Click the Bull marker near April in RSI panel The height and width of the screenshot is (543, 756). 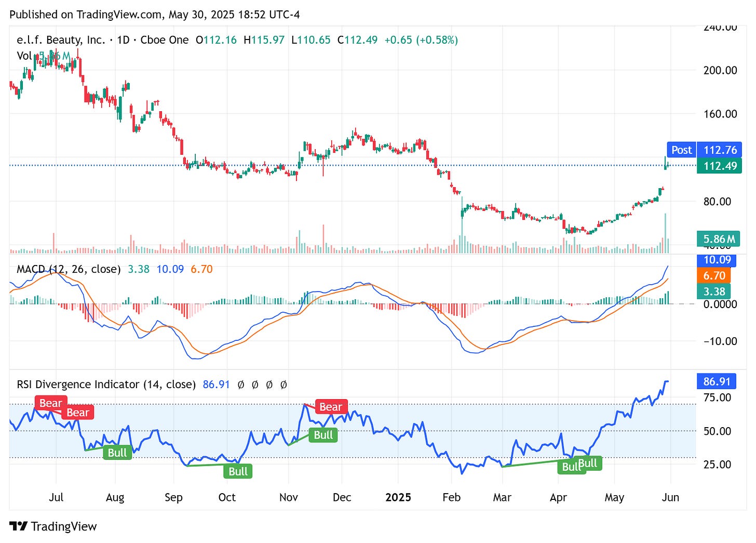coord(570,466)
